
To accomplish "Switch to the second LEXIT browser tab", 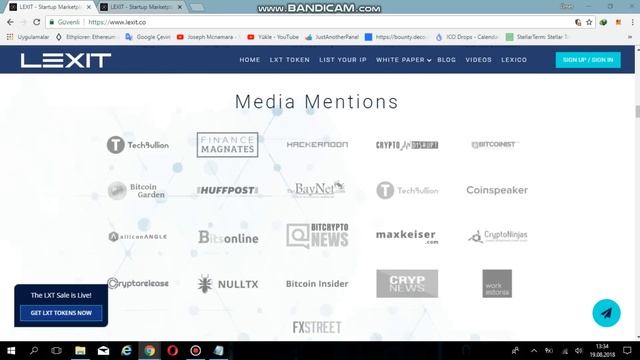I will pyautogui.click(x=141, y=7).
